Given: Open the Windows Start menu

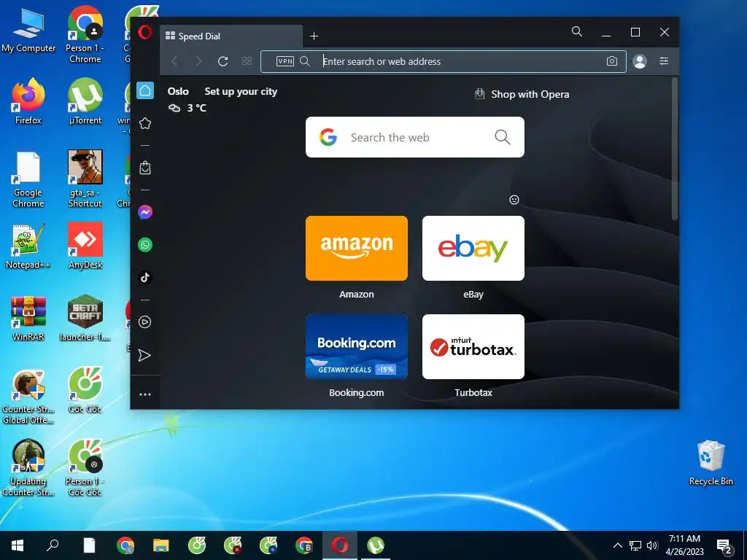Looking at the screenshot, I should click(18, 545).
